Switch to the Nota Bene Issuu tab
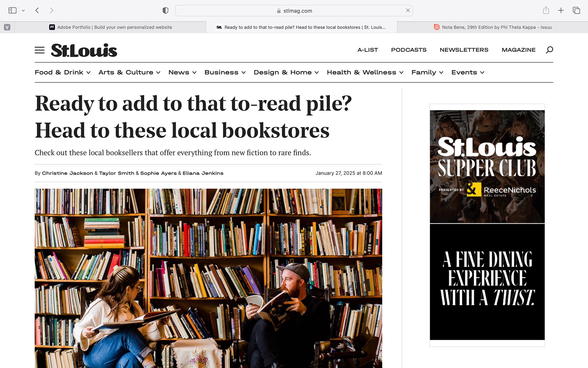588x368 pixels. [x=492, y=27]
